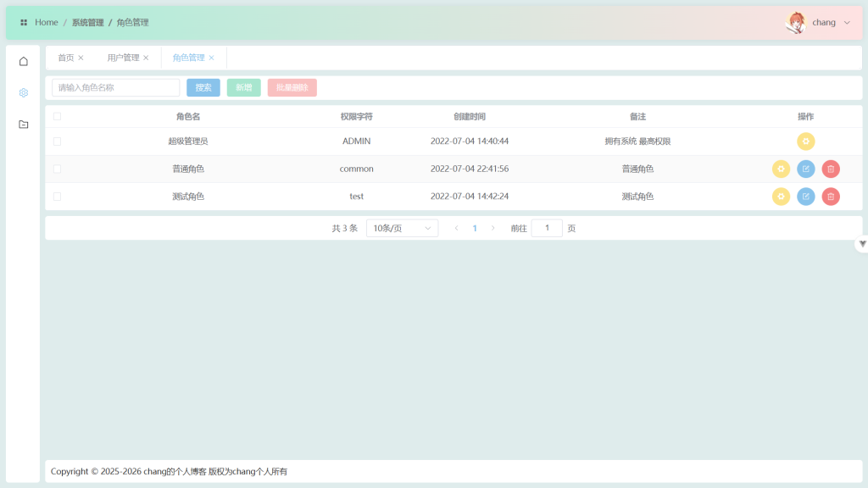The image size is (868, 488).
Task: Open the 10条/页 page size dropdown
Action: 402,228
